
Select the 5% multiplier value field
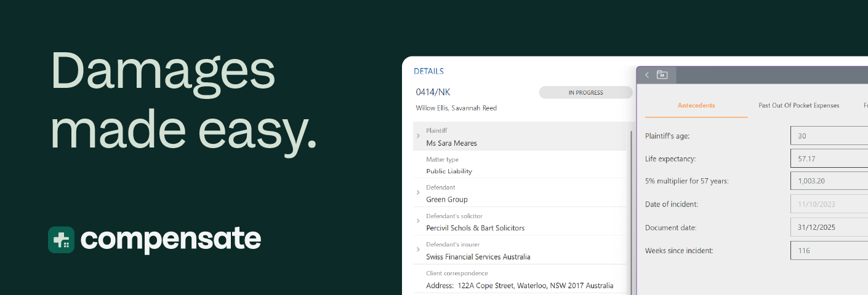(x=829, y=181)
